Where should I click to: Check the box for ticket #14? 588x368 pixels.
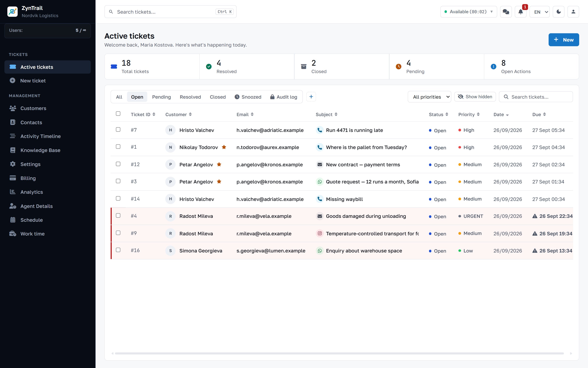(118, 198)
